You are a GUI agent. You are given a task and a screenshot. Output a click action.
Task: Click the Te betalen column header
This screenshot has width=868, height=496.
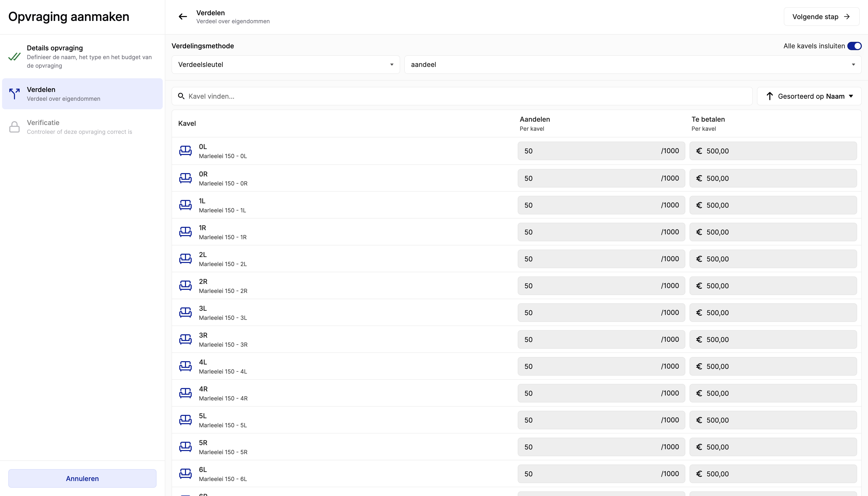[x=708, y=120]
